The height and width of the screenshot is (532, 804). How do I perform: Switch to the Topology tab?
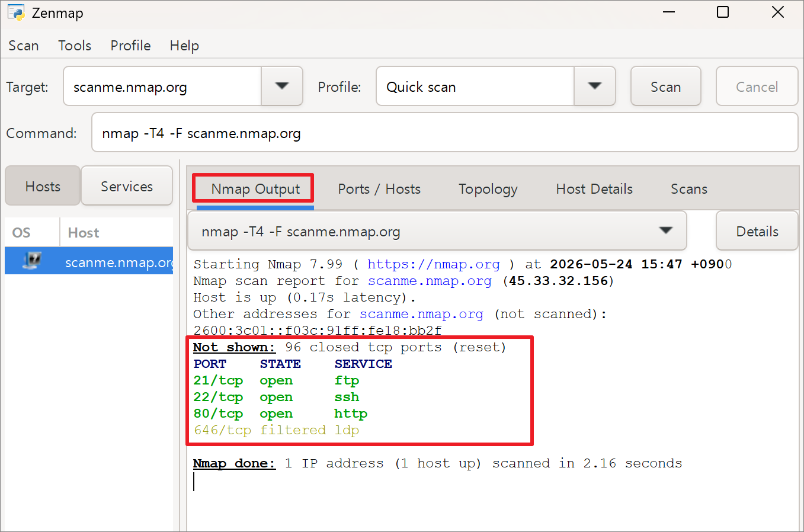click(488, 189)
